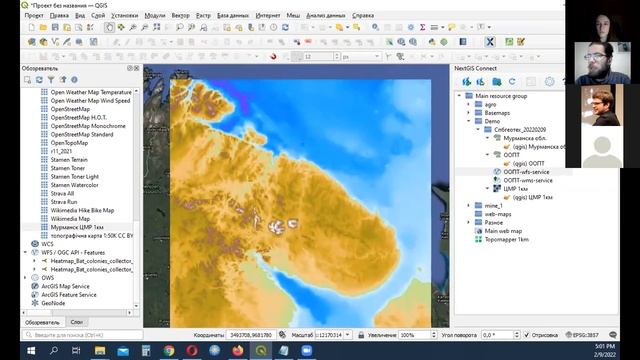Expand the OWS node in Browser
Viewport: 640px width, 360px height.
point(26,278)
